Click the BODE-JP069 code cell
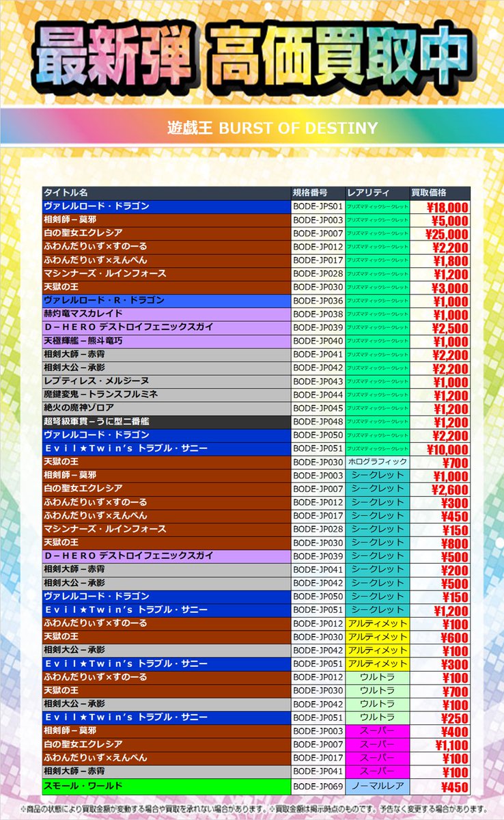 coord(318,787)
